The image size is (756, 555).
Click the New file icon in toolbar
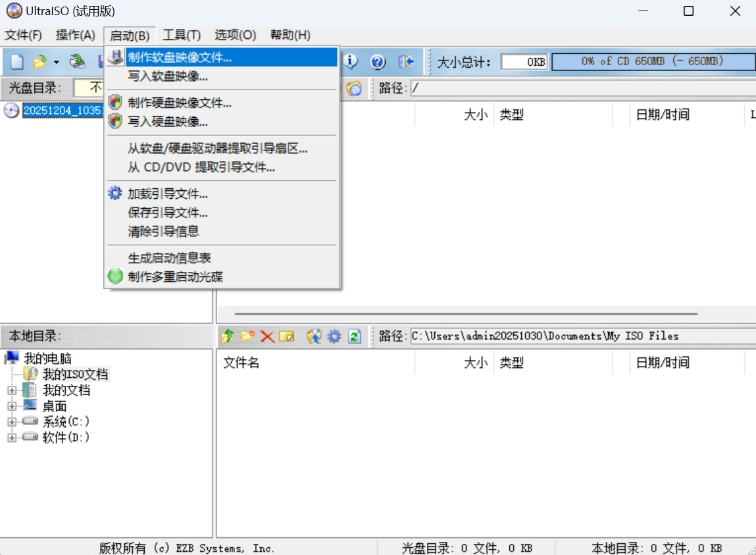pyautogui.click(x=17, y=62)
